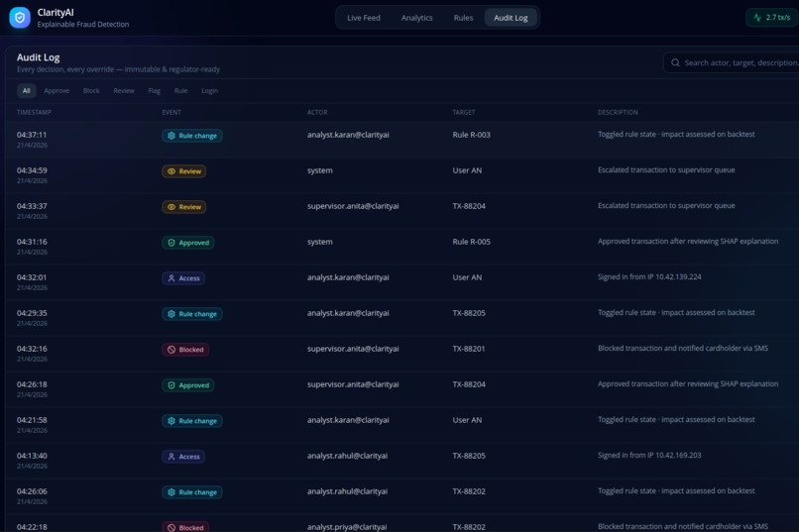The height and width of the screenshot is (532, 799).
Task: Click the DESCRIPTION column header
Action: [x=619, y=112]
